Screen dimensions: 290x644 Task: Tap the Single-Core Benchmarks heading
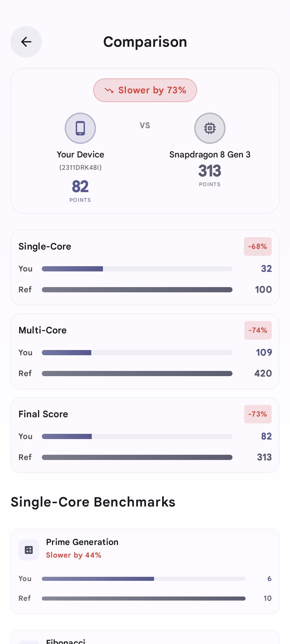pyautogui.click(x=93, y=502)
